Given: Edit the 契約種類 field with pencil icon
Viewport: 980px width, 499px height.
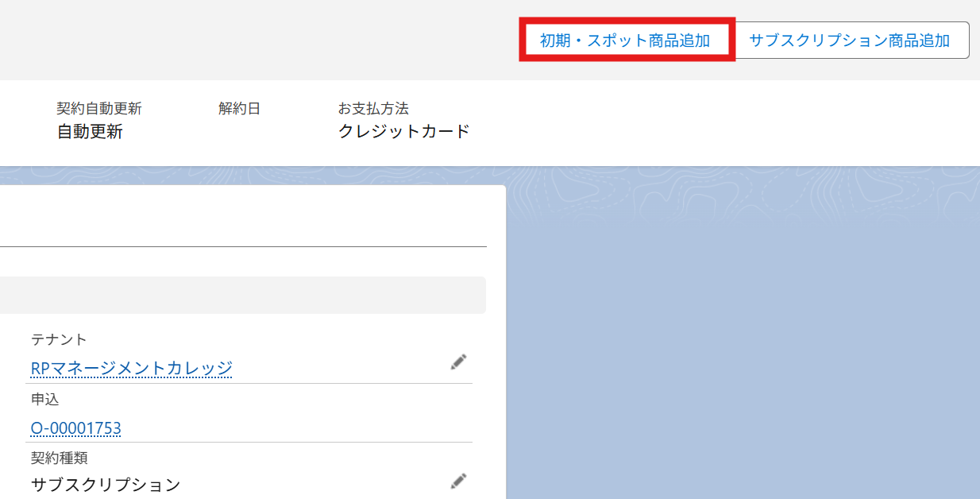Looking at the screenshot, I should tap(458, 481).
